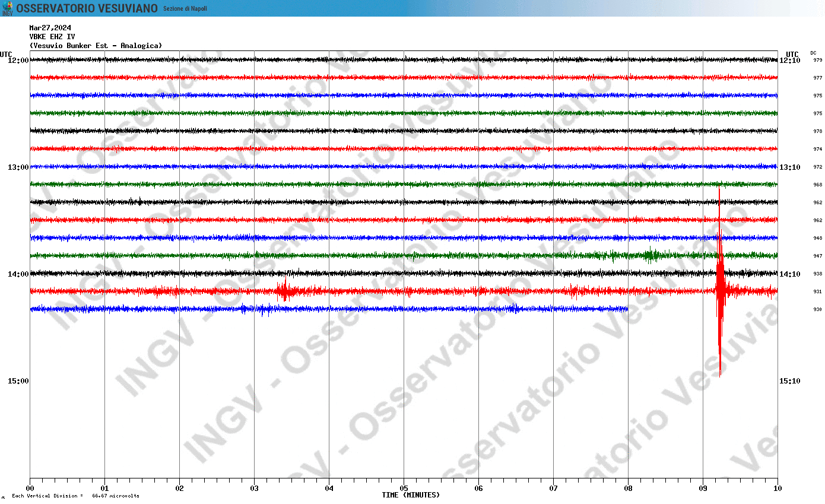Select the DC value 977
Screen dimensions: 825x504
(x=817, y=78)
